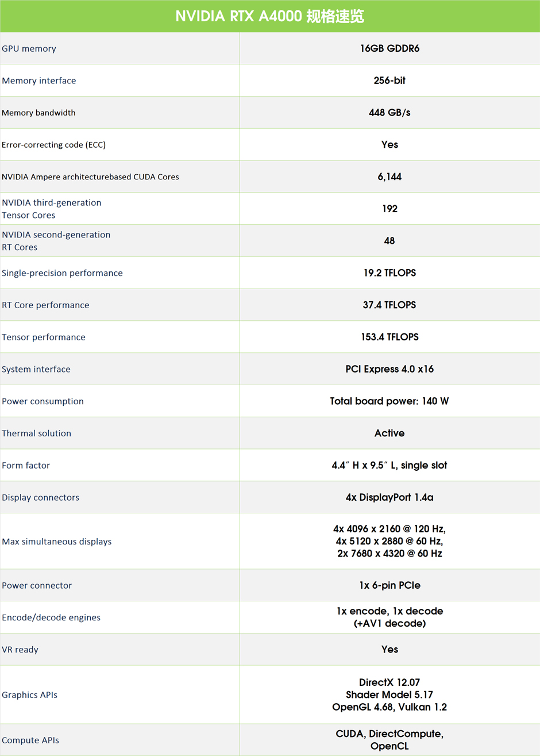This screenshot has height=756, width=540.
Task: Click the PCI Express 4.0 x16 value
Action: (389, 369)
